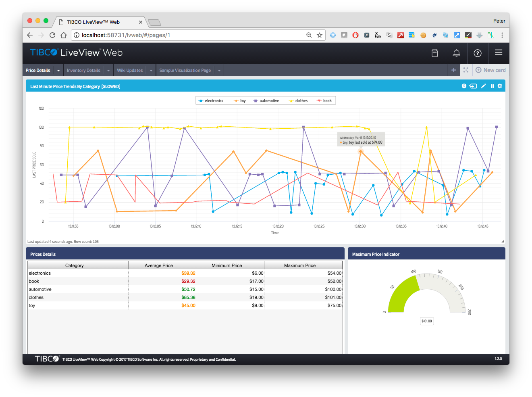Close the TIBCO LiveView Web browser tab
Screen dimensions: 532x397
pyautogui.click(x=141, y=22)
